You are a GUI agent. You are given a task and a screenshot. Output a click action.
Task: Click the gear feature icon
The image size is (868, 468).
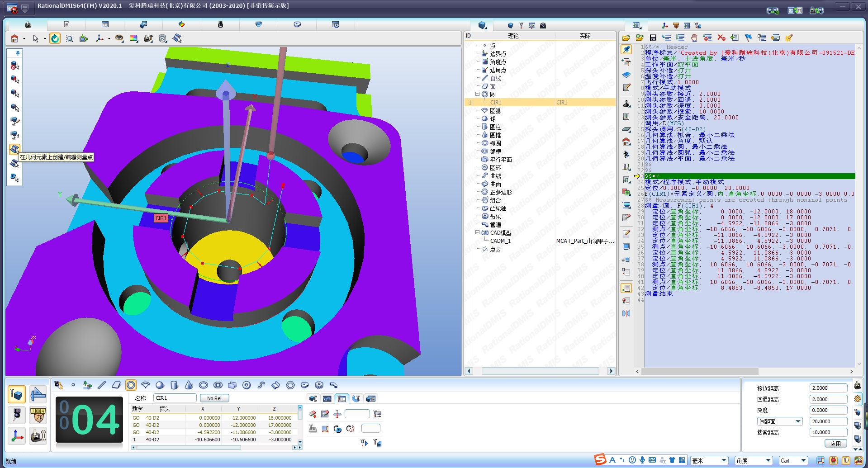click(x=319, y=385)
